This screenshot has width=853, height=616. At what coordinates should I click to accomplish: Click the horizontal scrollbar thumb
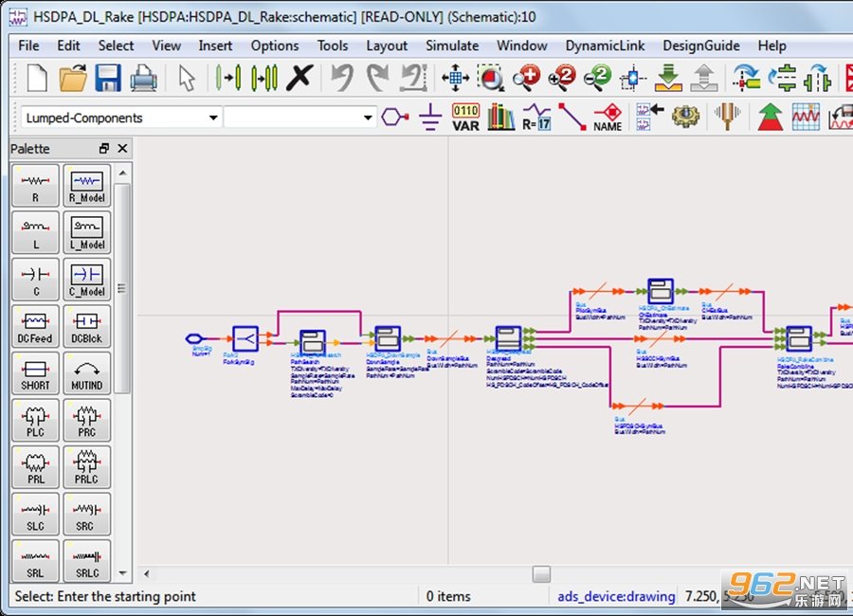[541, 573]
